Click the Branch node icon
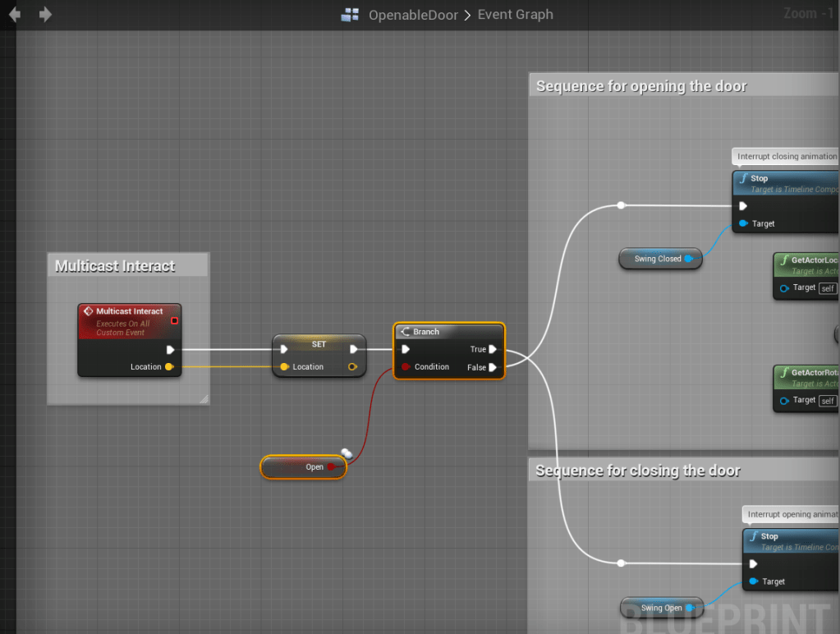Screen dimensions: 840x634 point(405,332)
